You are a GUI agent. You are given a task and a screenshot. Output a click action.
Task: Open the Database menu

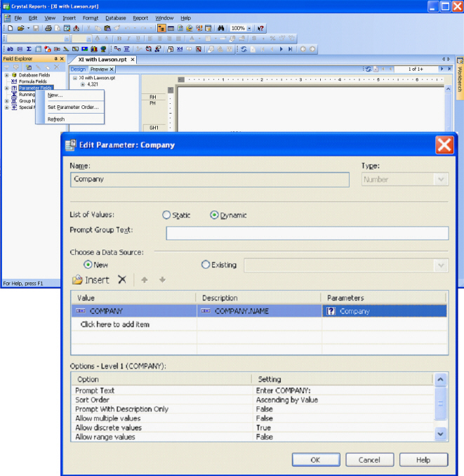[x=116, y=18]
